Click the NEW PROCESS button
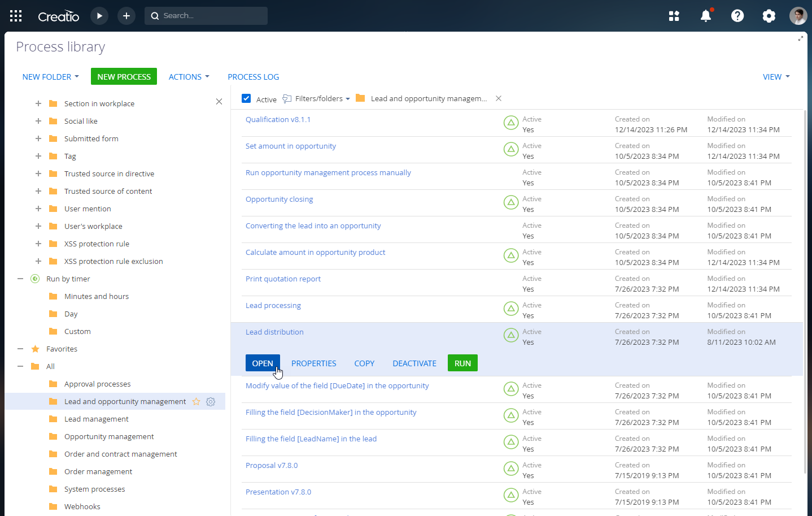Viewport: 812px width, 516px height. click(124, 77)
